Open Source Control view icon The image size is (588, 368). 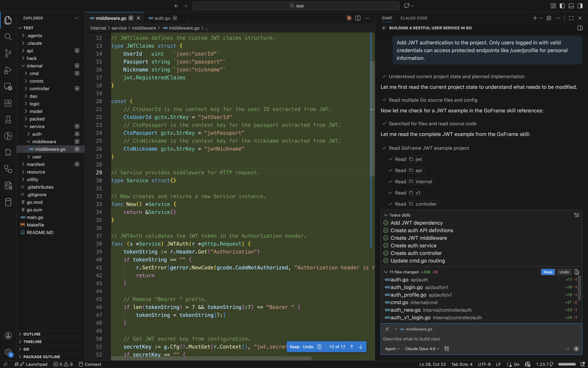pos(8,53)
